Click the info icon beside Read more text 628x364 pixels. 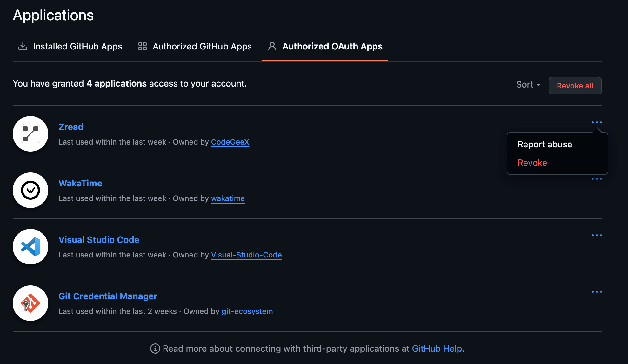[x=155, y=348]
